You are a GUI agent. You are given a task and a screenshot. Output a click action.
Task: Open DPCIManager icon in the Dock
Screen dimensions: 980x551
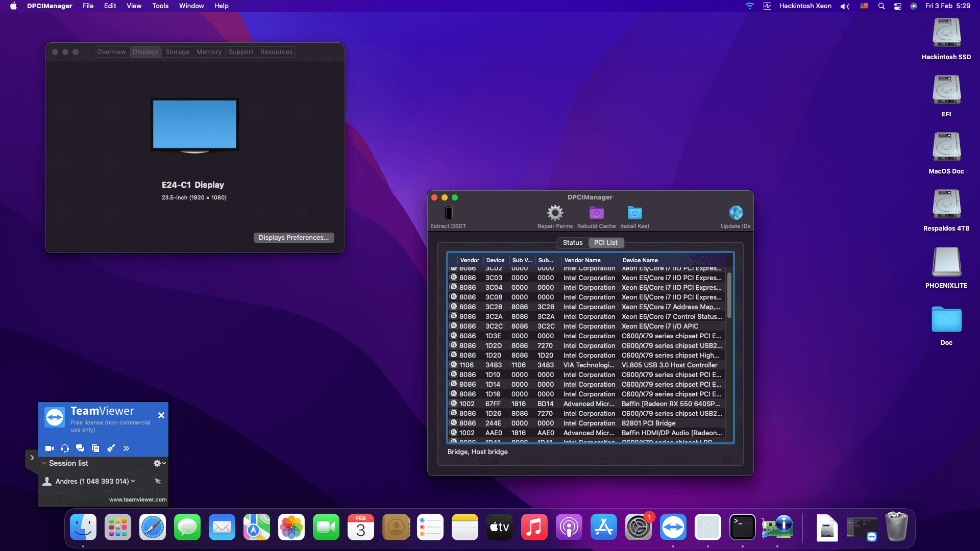coord(777,527)
